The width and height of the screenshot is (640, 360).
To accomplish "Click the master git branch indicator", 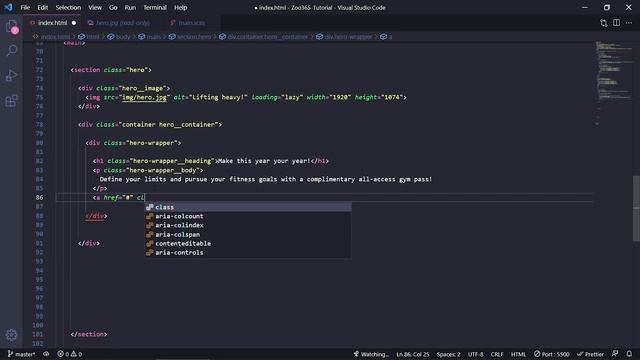I will [x=21, y=354].
